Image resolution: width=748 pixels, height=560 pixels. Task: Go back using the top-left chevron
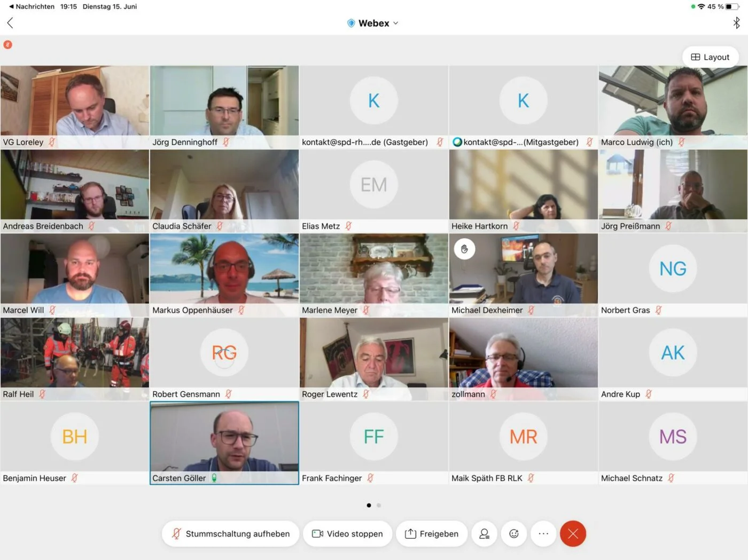point(10,23)
